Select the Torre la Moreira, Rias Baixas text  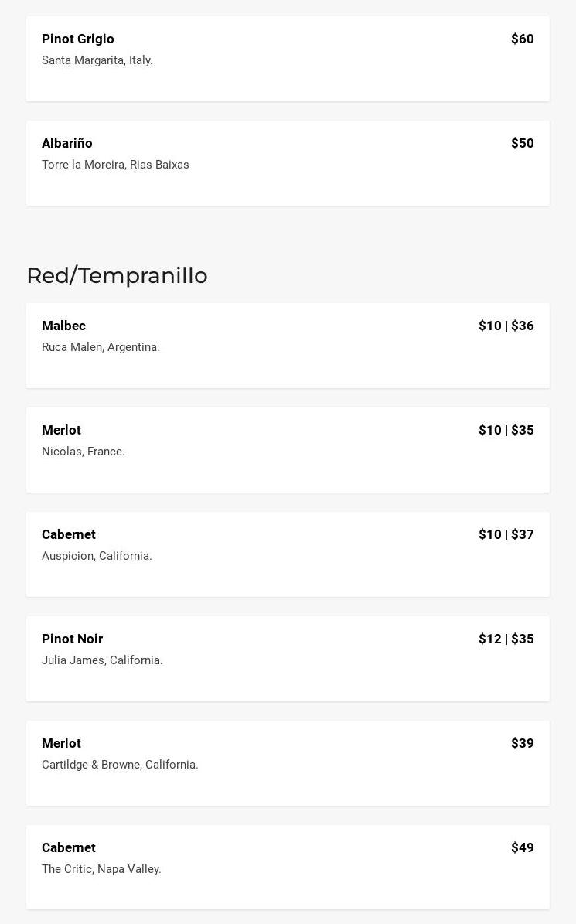(x=115, y=165)
